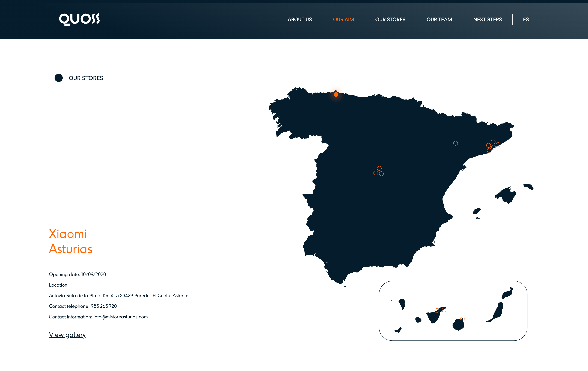Navigate to OUR STORES in header

(390, 20)
